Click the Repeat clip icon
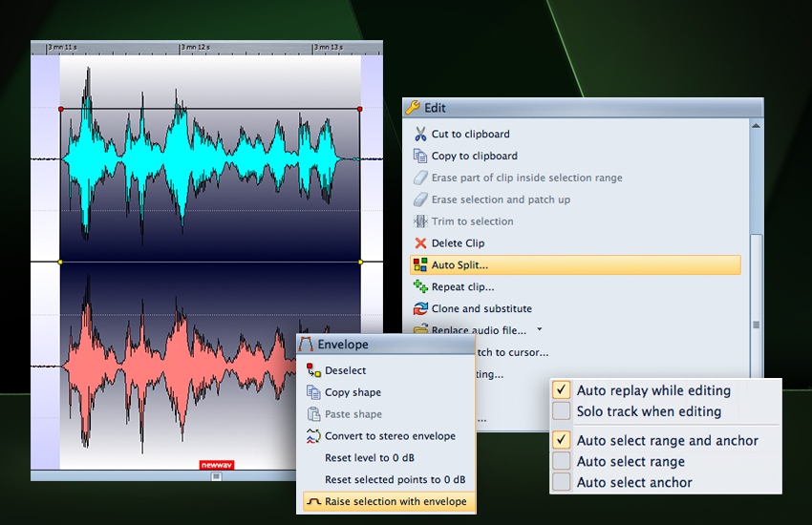 420,286
